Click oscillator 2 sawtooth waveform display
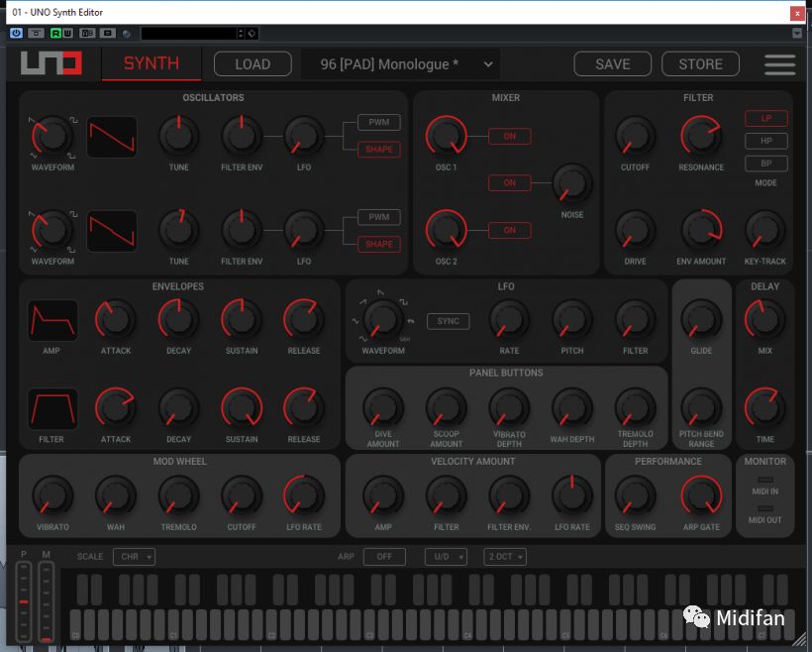The height and width of the screenshot is (652, 812). tap(112, 231)
